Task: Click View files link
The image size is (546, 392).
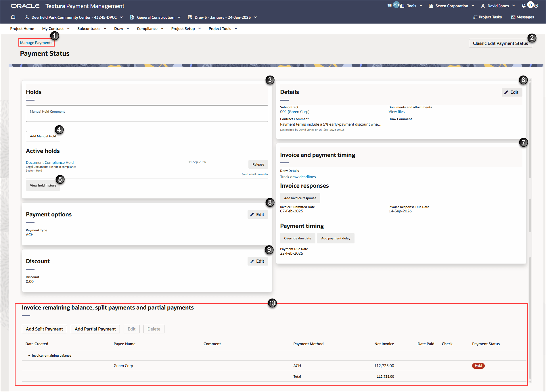Action: click(x=396, y=112)
